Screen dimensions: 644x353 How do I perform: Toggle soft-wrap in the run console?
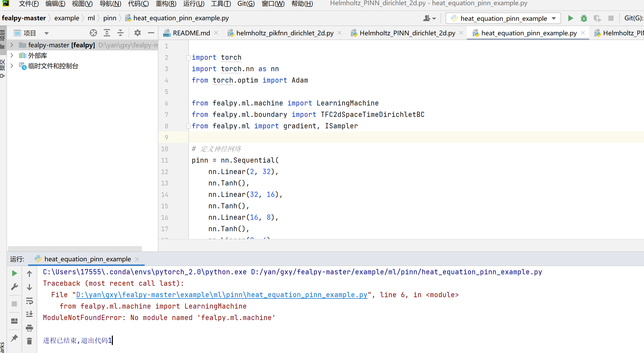(x=29, y=301)
